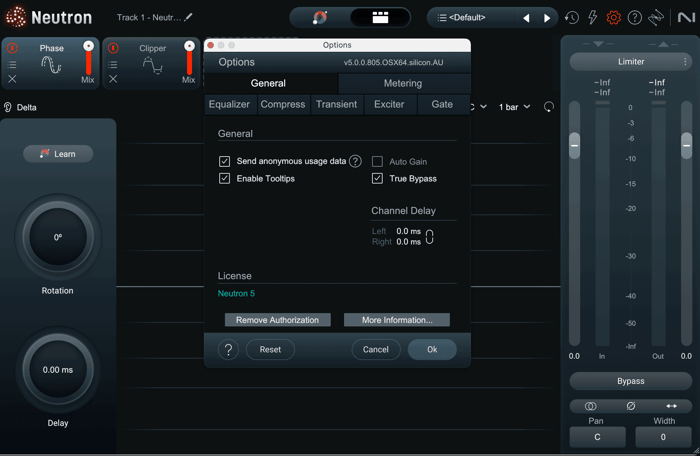Go to the previous preset arrow
This screenshot has height=456, width=700.
(526, 18)
